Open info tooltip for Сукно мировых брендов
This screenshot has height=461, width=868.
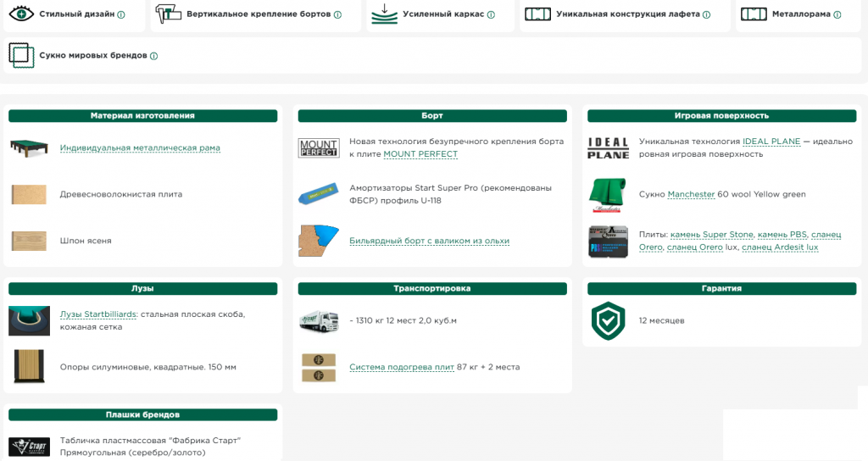click(154, 56)
